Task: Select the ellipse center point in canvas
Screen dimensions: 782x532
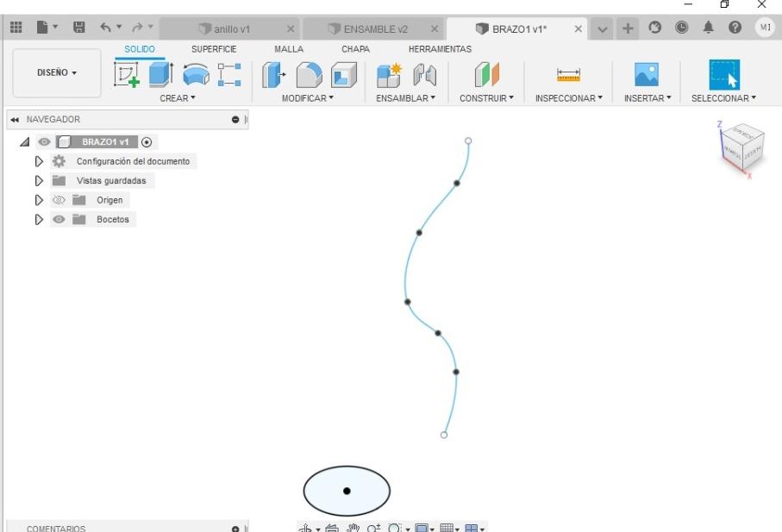Action: [347, 491]
